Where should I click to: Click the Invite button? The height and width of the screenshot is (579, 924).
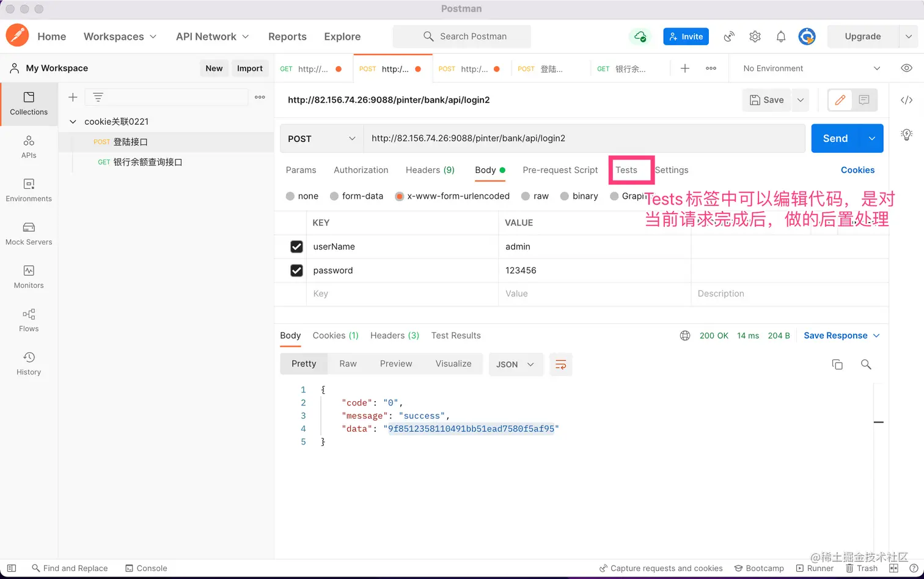pos(686,37)
